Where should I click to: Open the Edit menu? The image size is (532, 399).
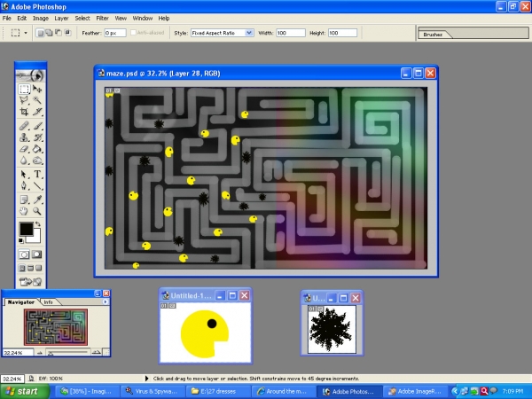[21, 19]
